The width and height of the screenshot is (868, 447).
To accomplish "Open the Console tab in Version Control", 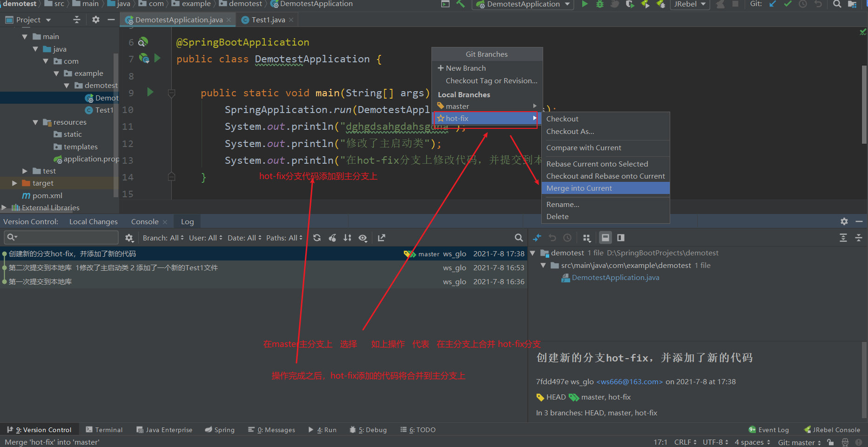I will (x=145, y=222).
